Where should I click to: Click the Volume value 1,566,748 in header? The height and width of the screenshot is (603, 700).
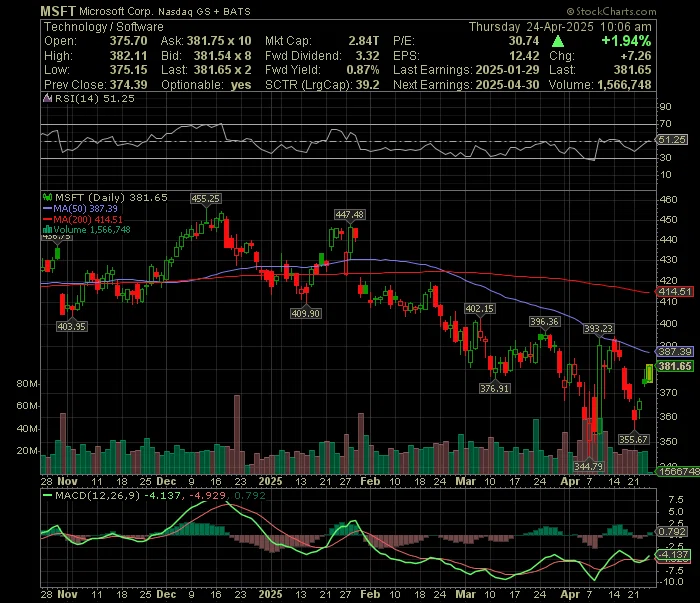click(624, 85)
